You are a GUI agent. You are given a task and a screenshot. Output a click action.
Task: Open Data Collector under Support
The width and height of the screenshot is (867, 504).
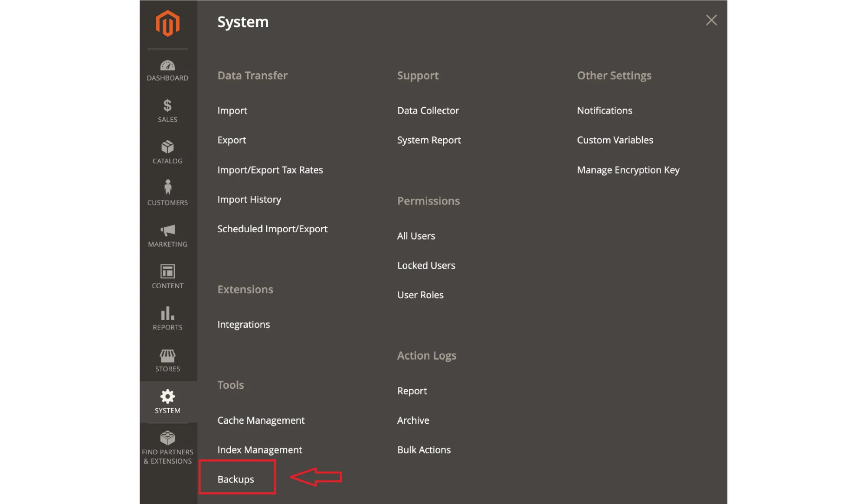coord(428,111)
